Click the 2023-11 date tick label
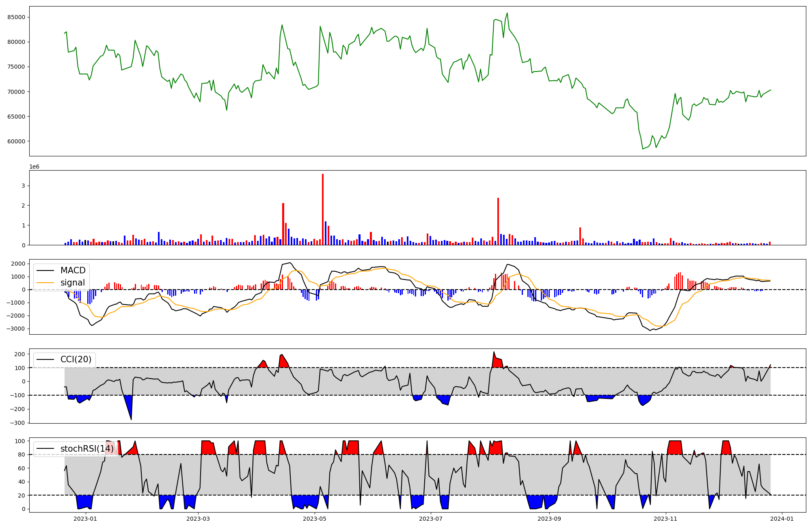Screen dimensions: 812x528 (x=666, y=519)
